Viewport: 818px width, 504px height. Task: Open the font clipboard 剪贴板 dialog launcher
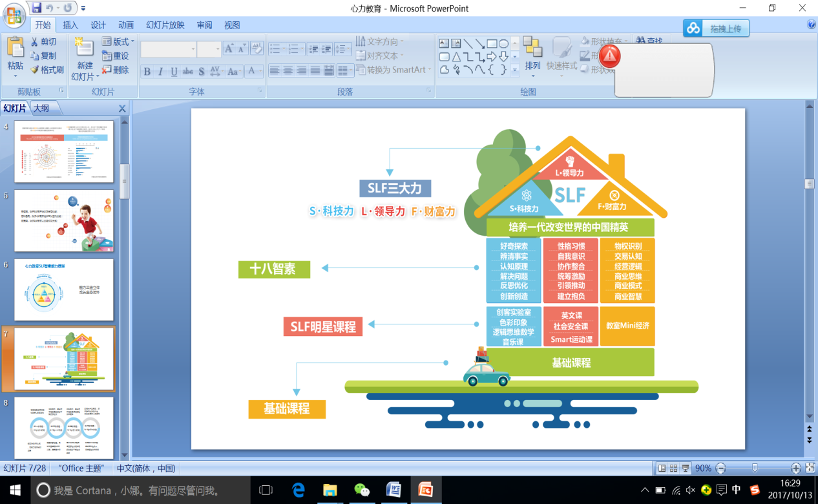point(62,91)
